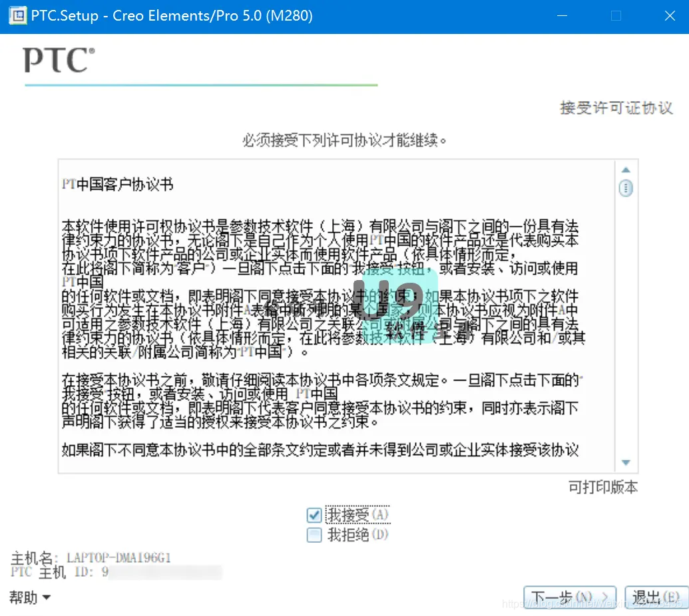
Task: Open the 帮助 help dropdown menu
Action: click(30, 597)
